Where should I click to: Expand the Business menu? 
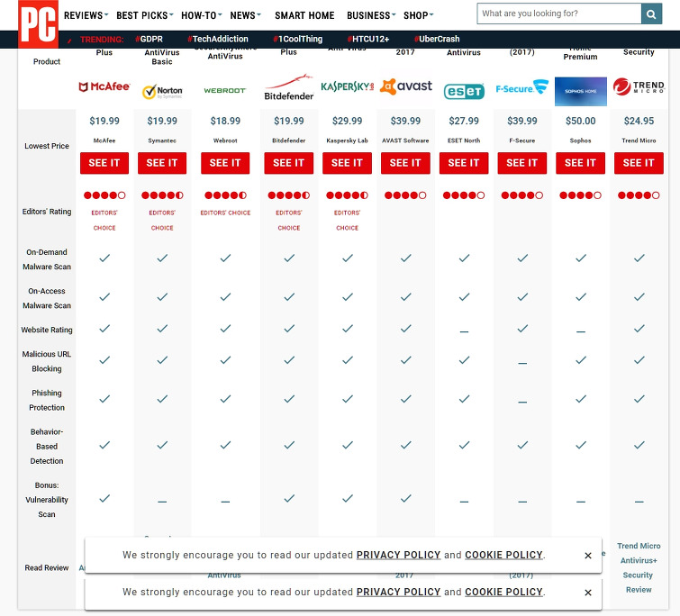point(371,15)
